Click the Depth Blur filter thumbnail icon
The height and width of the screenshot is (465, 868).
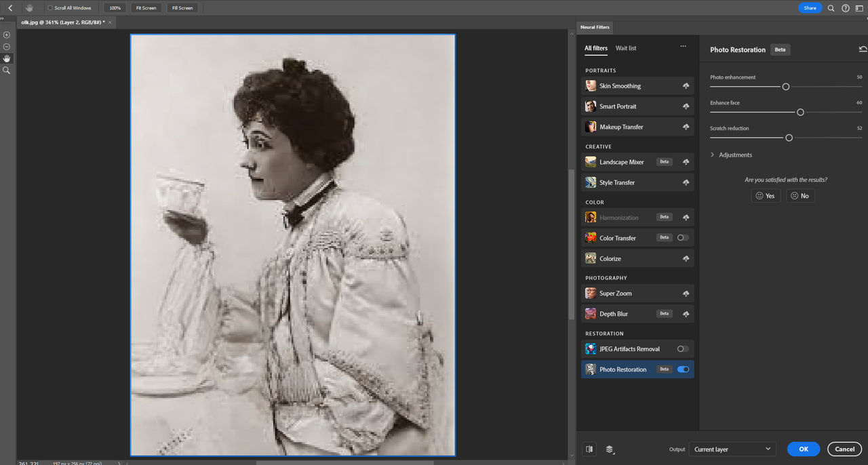point(591,314)
